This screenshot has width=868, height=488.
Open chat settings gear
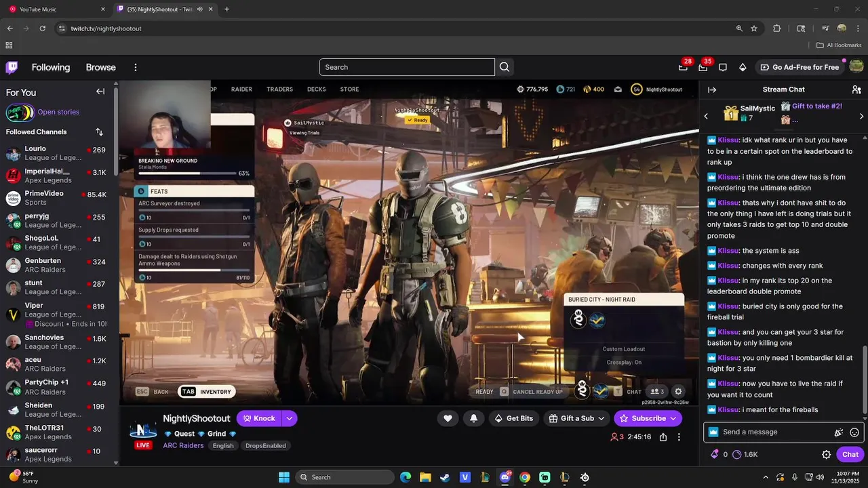[827, 455]
